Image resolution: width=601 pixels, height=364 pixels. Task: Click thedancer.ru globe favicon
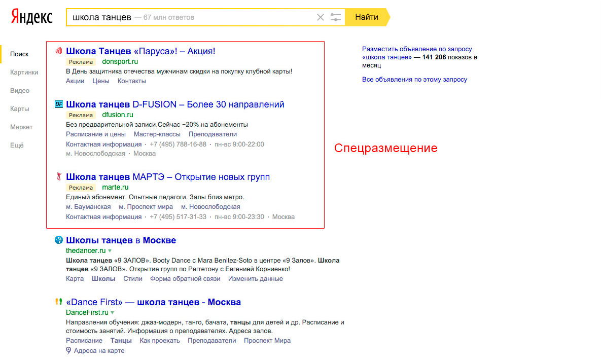(59, 240)
